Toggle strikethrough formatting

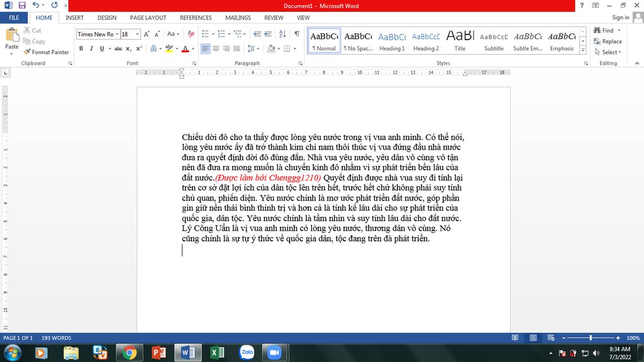point(118,48)
